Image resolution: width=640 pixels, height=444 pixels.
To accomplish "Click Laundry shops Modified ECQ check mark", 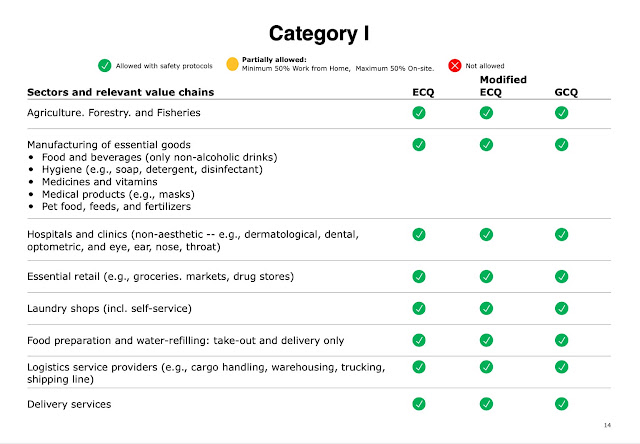I will pos(486,309).
